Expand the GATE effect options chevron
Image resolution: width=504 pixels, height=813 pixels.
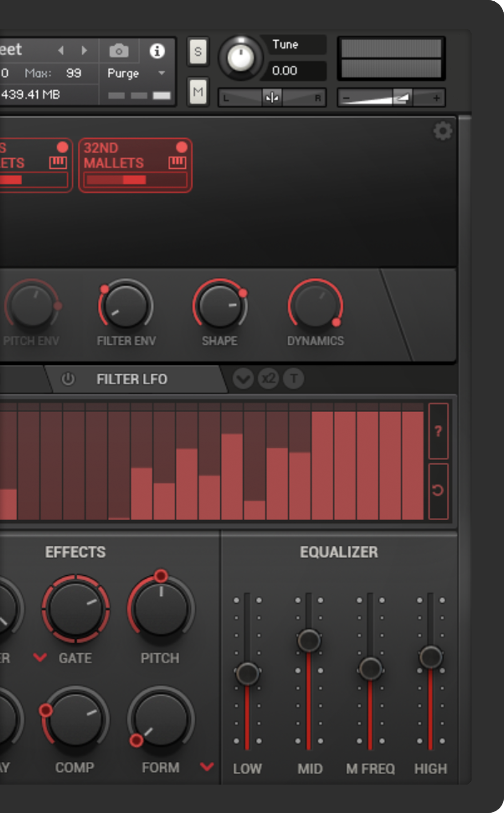pyautogui.click(x=40, y=657)
